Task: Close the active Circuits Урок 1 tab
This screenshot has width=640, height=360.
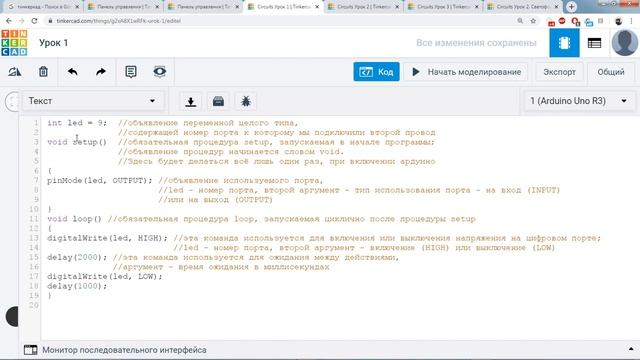Action: pos(317,7)
